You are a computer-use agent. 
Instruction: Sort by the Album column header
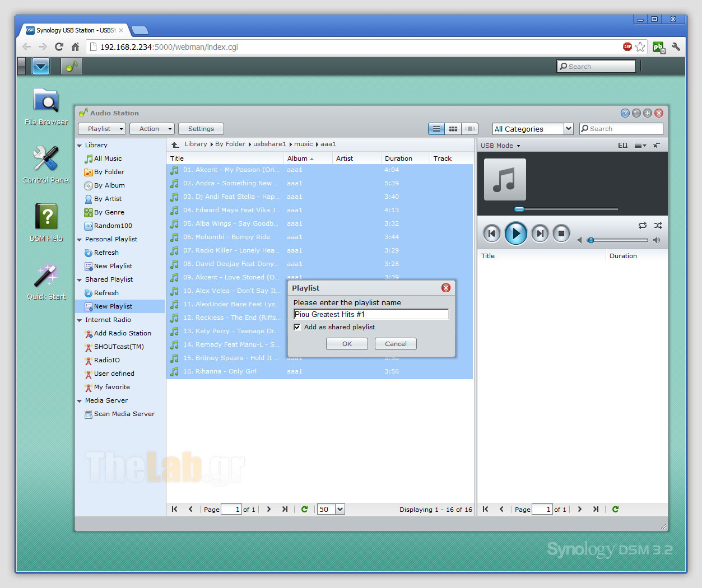tap(308, 158)
